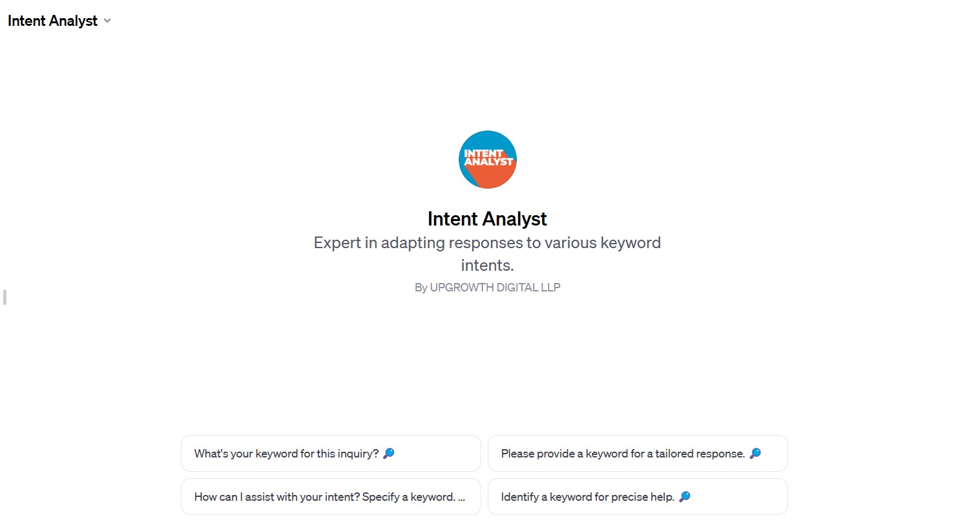The height and width of the screenshot is (526, 980).
Task: Click magnifier emoji after "tailored response."
Action: click(755, 454)
